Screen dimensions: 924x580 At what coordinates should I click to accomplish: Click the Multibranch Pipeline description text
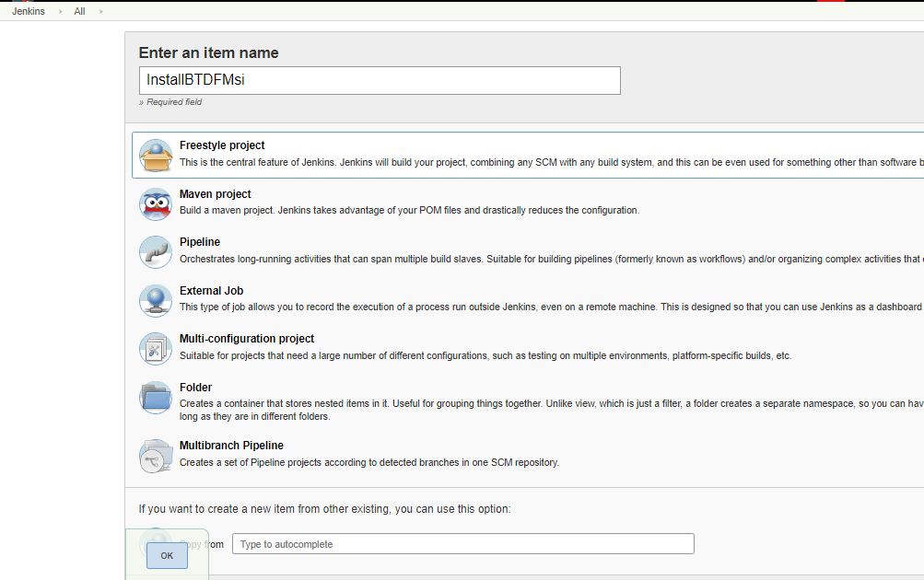point(369,463)
